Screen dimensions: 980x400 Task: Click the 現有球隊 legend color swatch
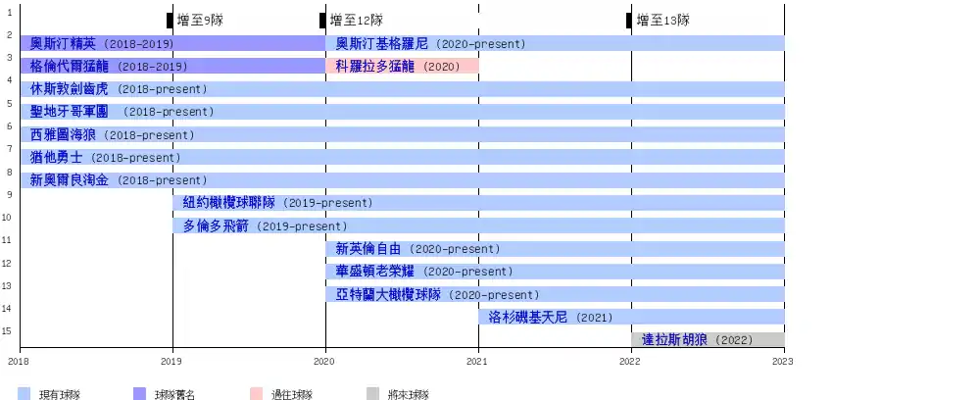[24, 394]
